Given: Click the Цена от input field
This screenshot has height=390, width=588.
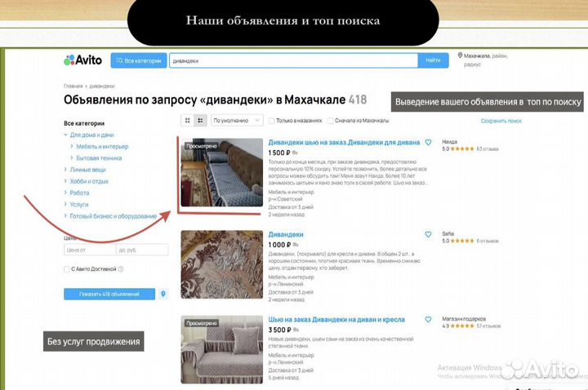Looking at the screenshot, I should coord(90,250).
